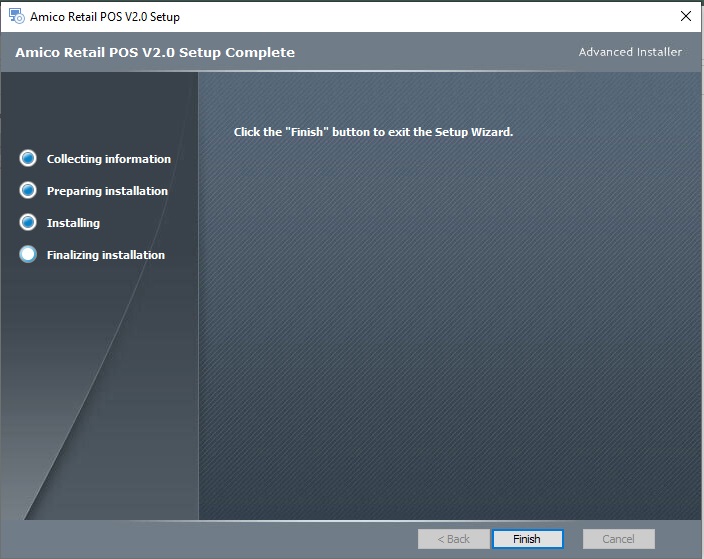
Task: Select the Collecting information step label
Action: point(108,159)
